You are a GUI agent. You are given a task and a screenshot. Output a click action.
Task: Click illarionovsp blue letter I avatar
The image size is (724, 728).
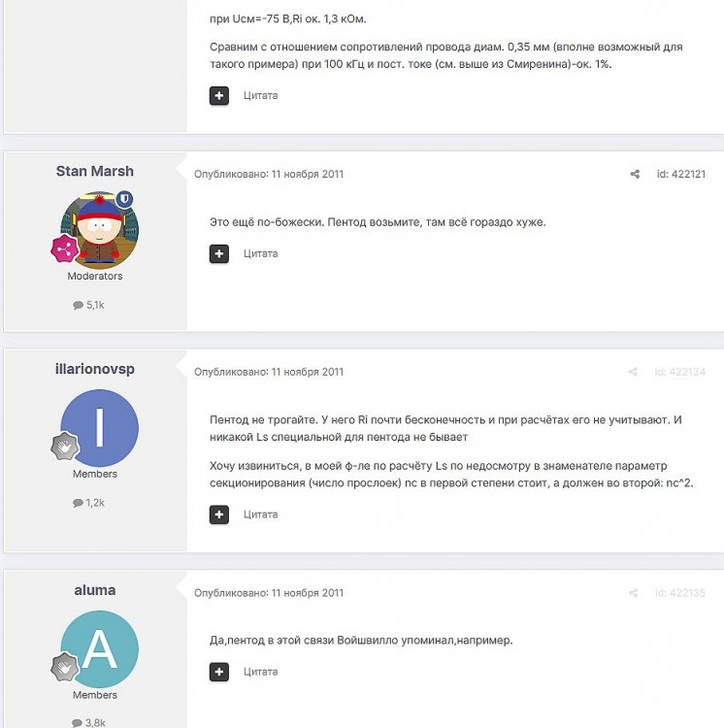click(x=99, y=428)
